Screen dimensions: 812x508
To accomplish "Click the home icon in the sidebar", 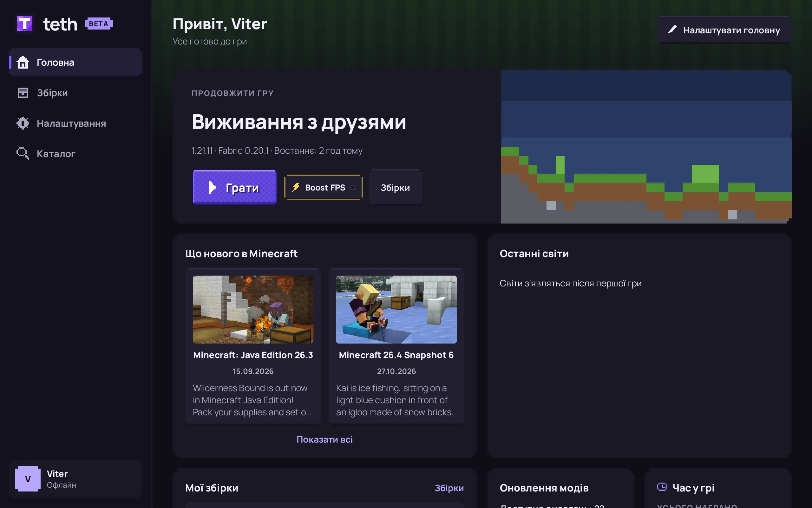I will [23, 63].
